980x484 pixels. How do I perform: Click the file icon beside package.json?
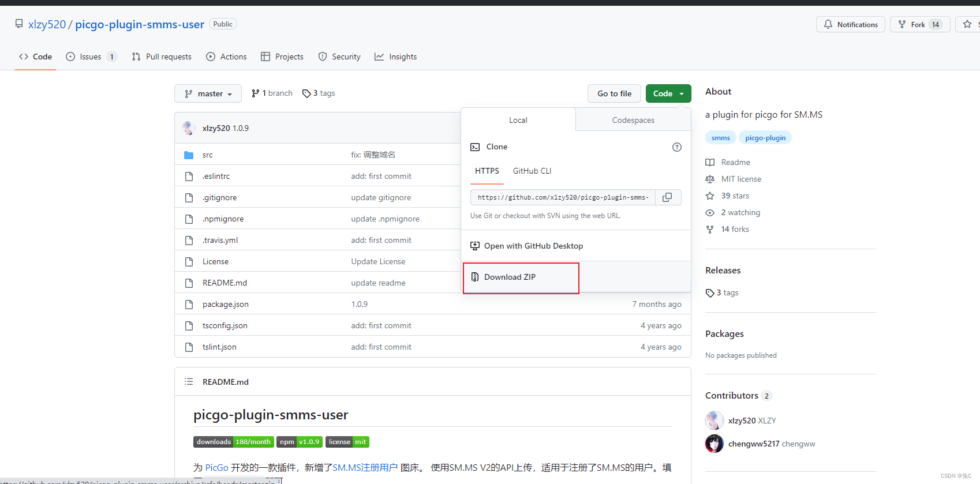coord(189,304)
